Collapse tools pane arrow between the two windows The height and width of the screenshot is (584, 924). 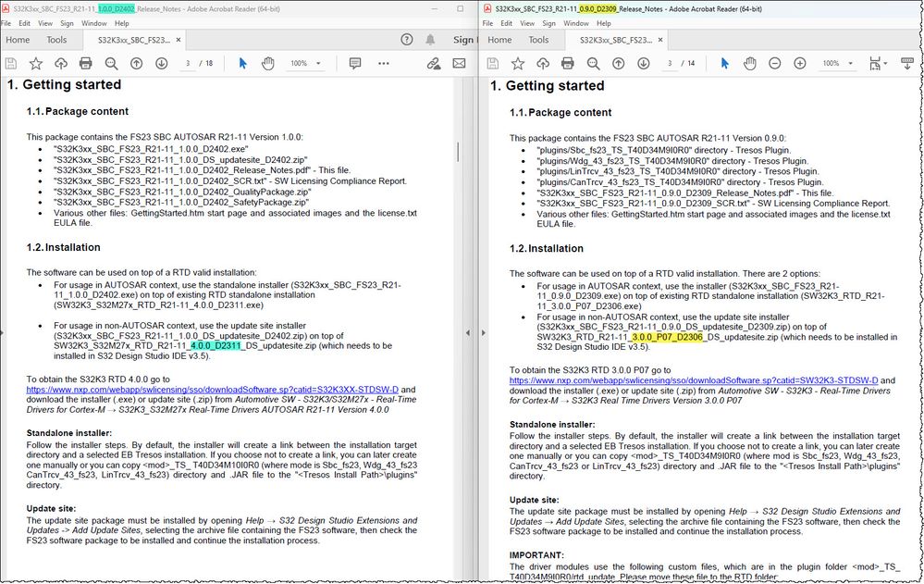click(468, 332)
